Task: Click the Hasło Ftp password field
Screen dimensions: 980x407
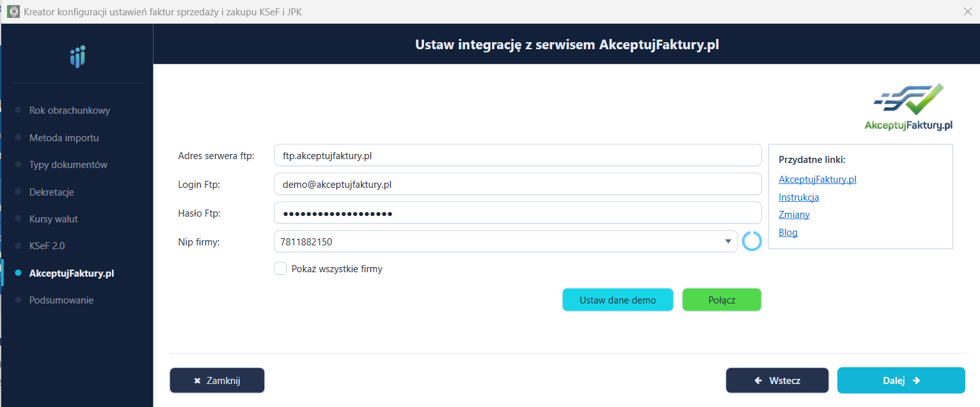Action: pyautogui.click(x=518, y=213)
